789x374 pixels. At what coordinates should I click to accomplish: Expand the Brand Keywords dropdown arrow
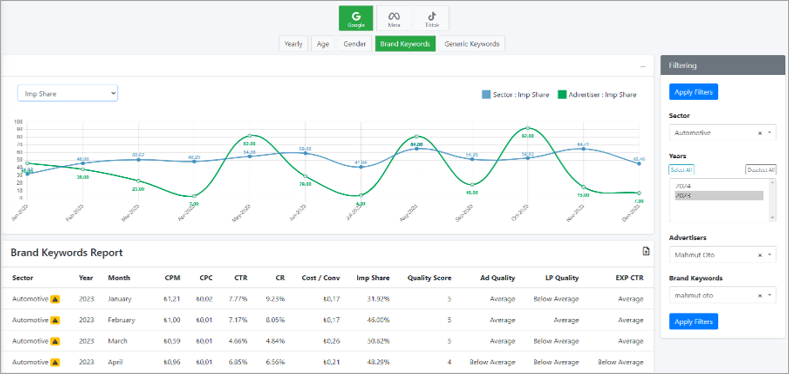tap(770, 295)
